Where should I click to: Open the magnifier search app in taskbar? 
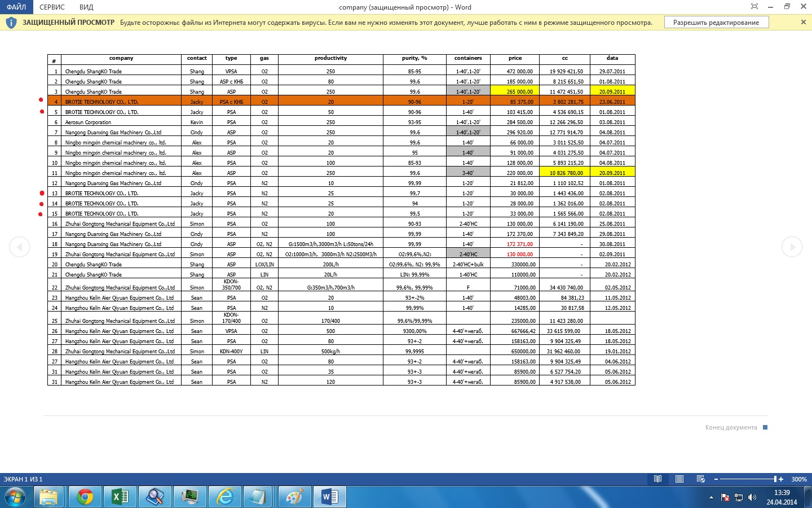(155, 497)
